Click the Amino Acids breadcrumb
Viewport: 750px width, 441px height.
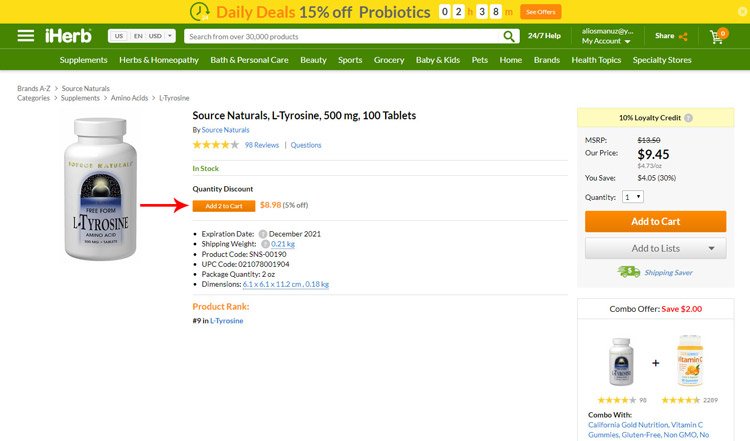pyautogui.click(x=130, y=98)
